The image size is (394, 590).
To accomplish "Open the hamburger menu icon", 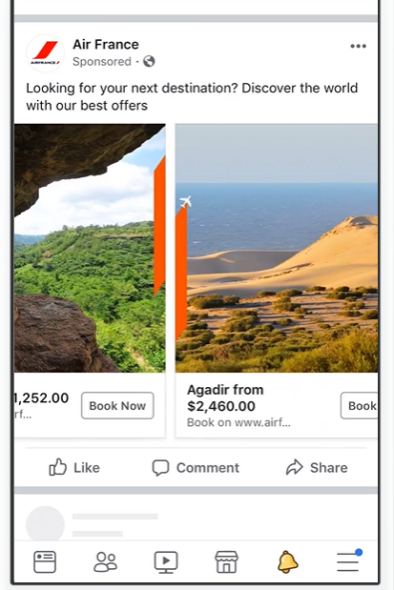I will tap(349, 561).
